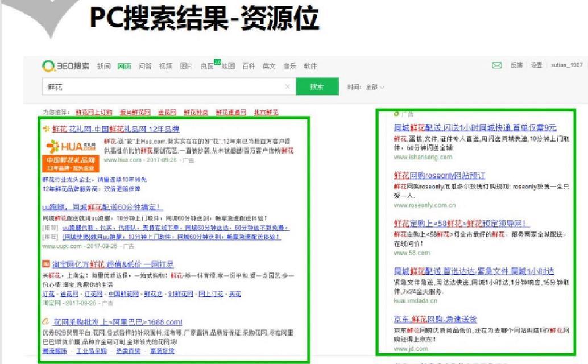Click the xutian_1987 username
Screen dimensions: 588x364
click(x=567, y=65)
